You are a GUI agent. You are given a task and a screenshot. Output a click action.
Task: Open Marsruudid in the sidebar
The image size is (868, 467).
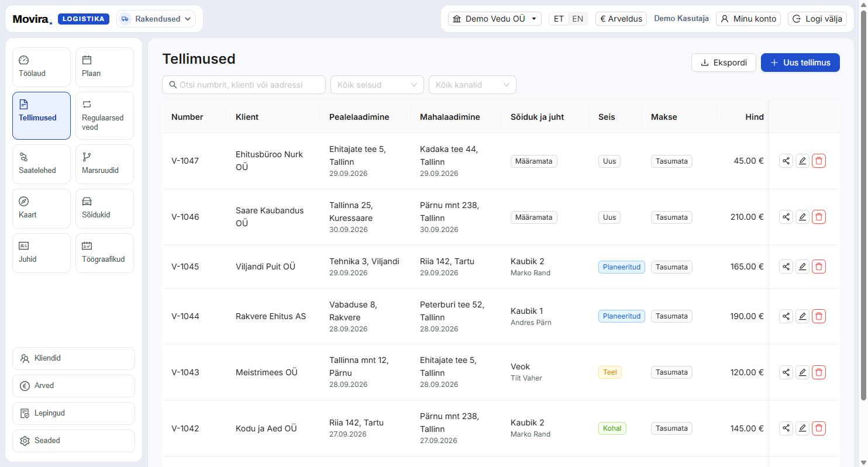click(x=105, y=164)
